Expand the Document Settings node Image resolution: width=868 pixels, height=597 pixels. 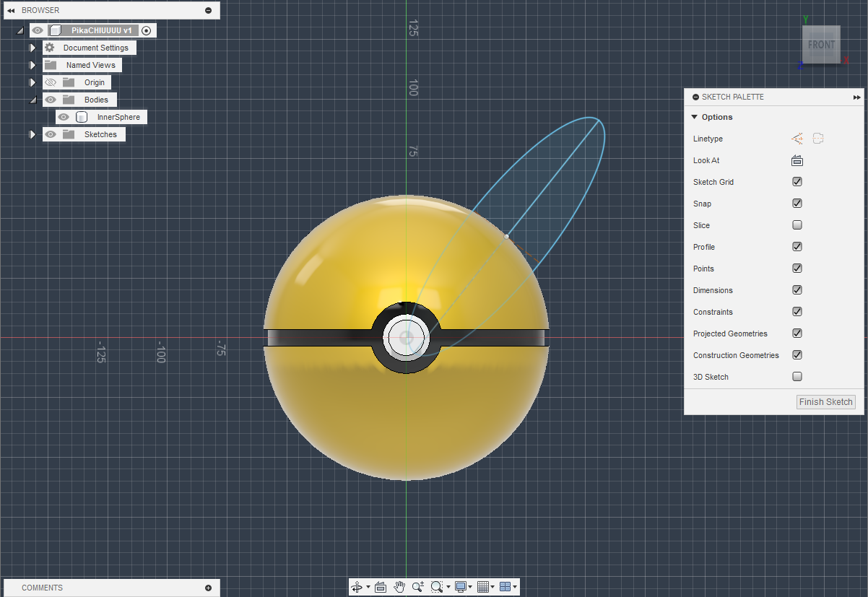32,48
